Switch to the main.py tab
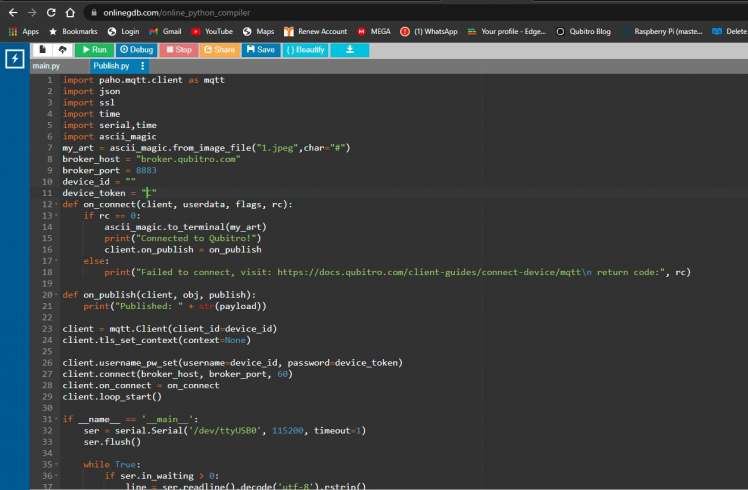Screen dimensions: 748x490 point(47,66)
